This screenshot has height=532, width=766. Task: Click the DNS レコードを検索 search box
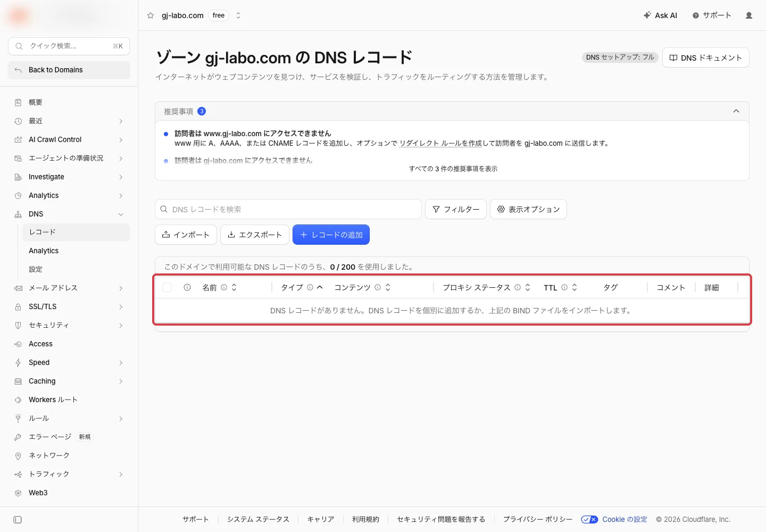click(288, 209)
